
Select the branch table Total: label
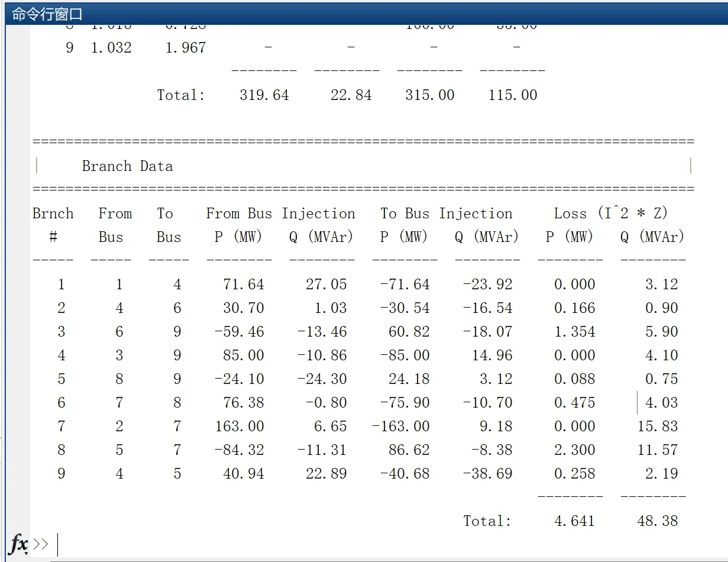pos(487,521)
